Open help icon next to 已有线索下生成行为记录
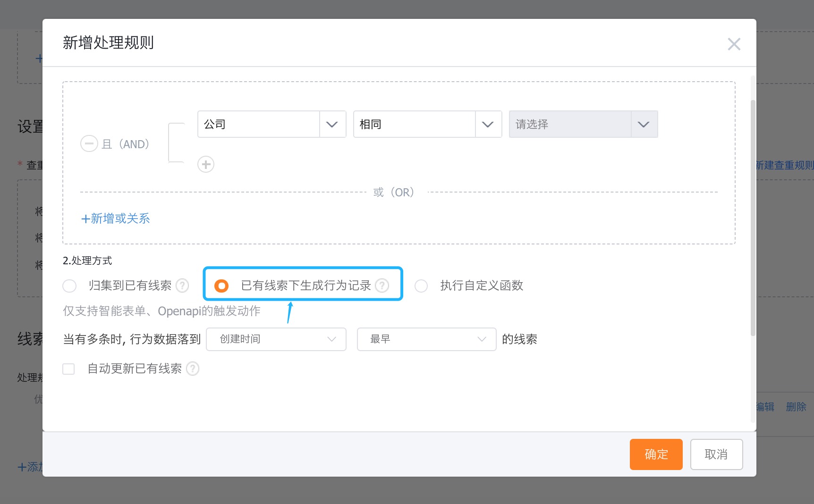The image size is (814, 504). click(x=382, y=286)
